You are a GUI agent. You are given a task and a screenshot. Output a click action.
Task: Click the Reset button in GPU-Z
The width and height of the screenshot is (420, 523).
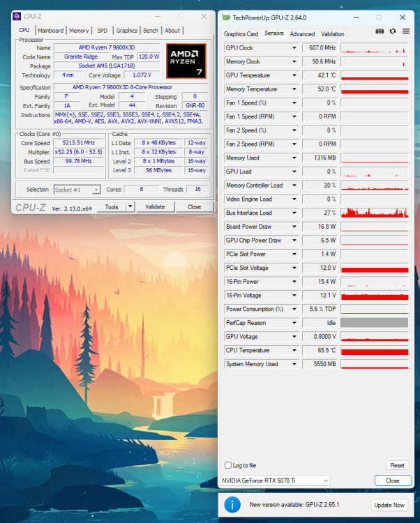point(397,465)
